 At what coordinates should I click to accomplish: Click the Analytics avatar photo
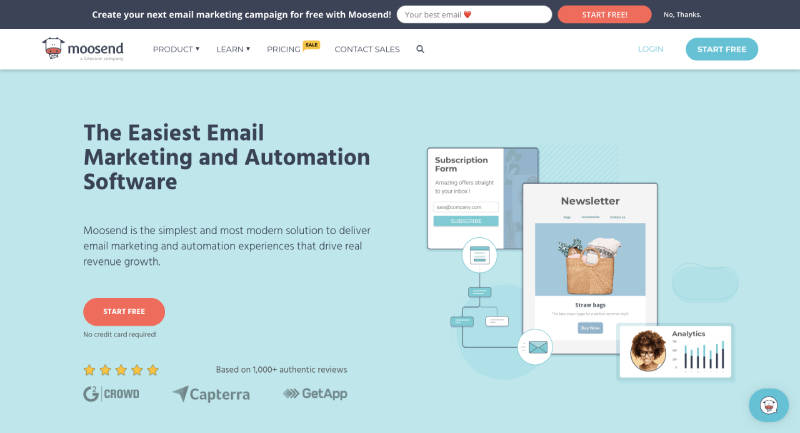(x=648, y=350)
